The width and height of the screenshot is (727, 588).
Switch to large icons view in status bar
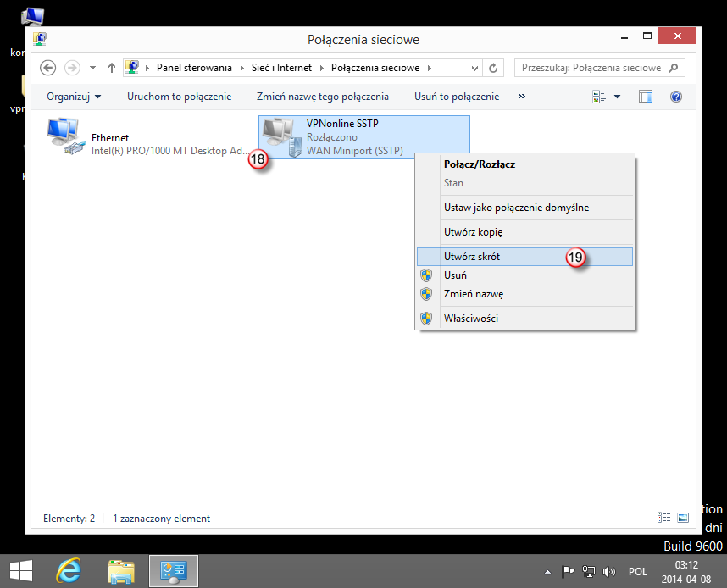coord(683,518)
